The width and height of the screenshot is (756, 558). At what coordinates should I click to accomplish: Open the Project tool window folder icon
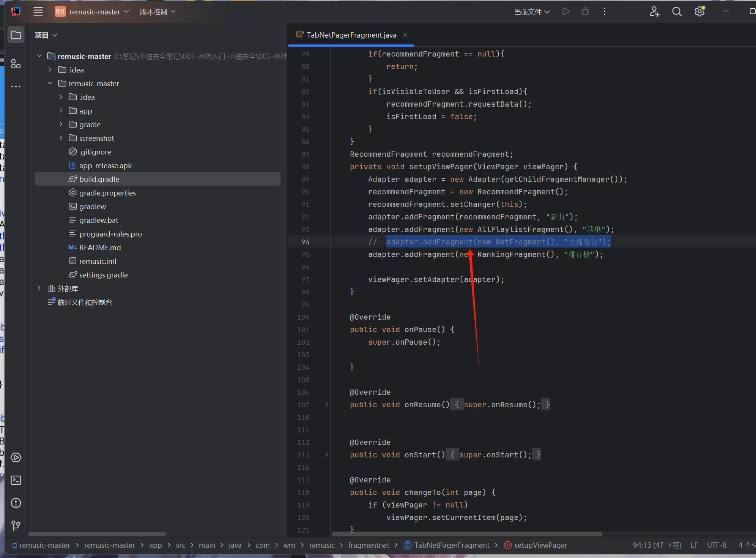click(16, 35)
